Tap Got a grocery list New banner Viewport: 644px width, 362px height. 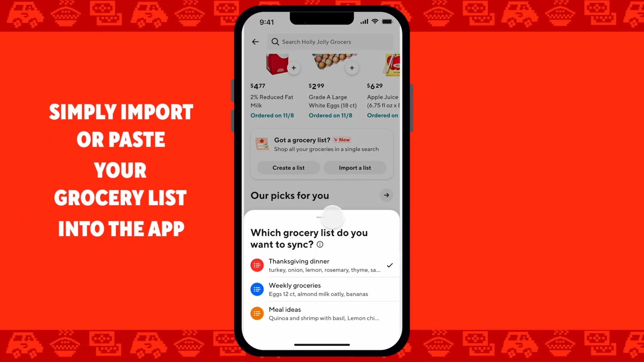(x=322, y=144)
